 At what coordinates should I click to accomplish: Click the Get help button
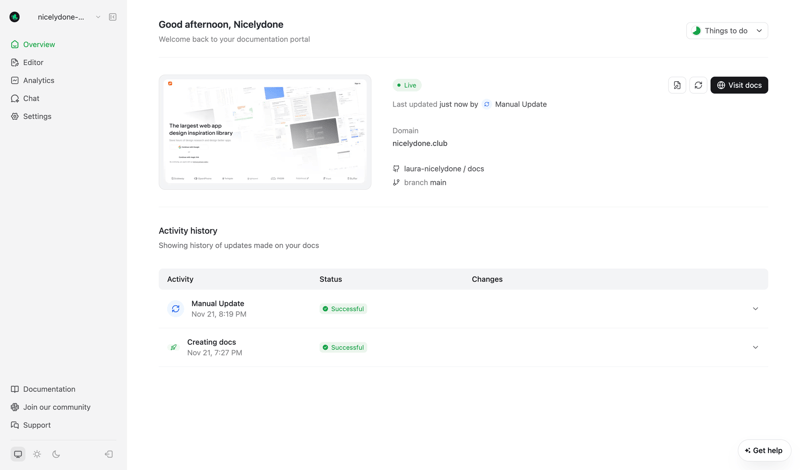764,451
